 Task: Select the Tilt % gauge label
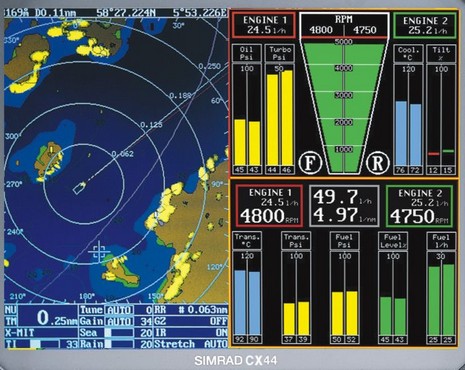click(x=441, y=54)
